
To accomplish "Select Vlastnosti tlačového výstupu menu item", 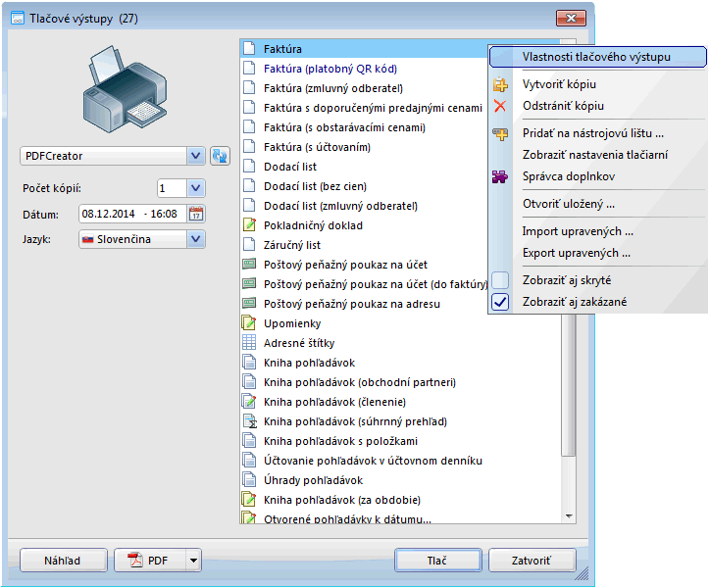I will pyautogui.click(x=596, y=57).
